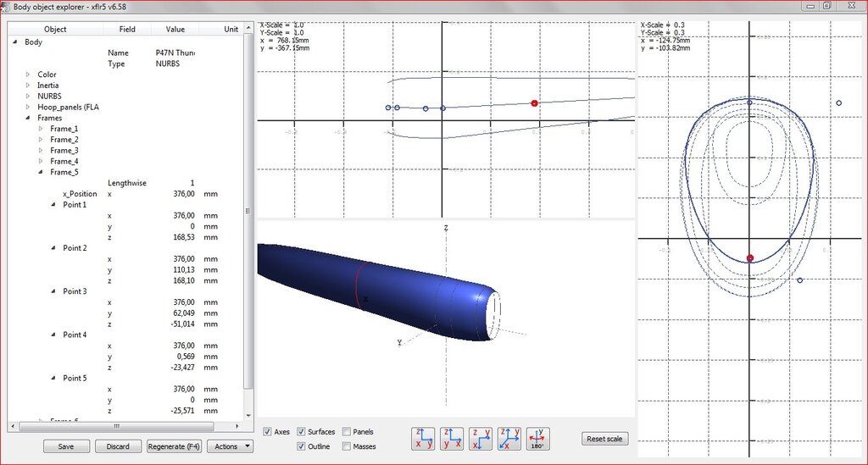Click the view icon with y-x bottom labels
Viewport: 868px width, 465px height.
pyautogui.click(x=452, y=439)
